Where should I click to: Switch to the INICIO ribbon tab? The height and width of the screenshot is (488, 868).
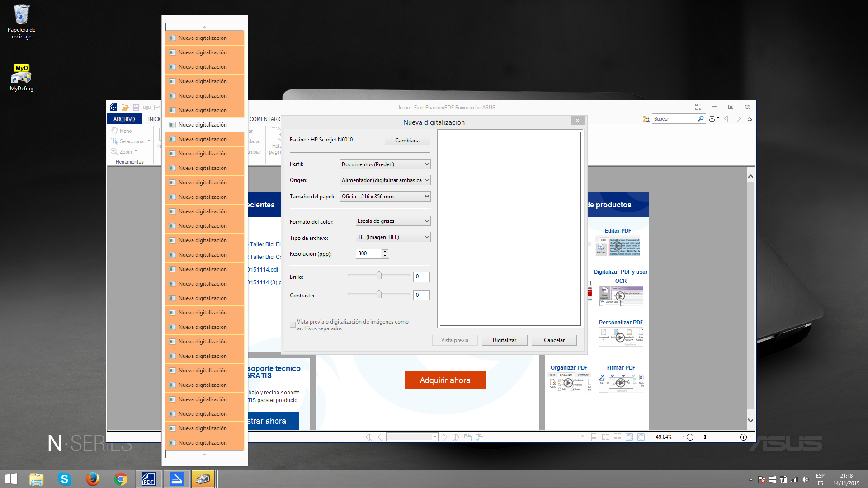pyautogui.click(x=155, y=119)
